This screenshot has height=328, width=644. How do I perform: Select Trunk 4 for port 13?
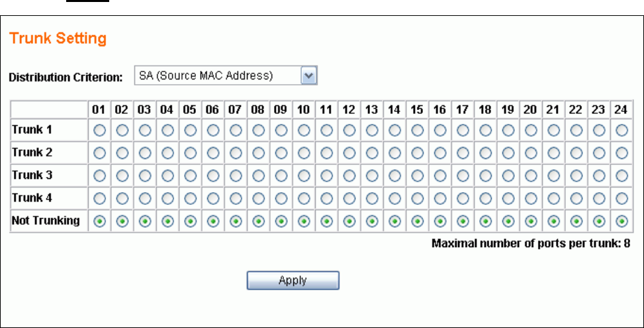point(372,199)
